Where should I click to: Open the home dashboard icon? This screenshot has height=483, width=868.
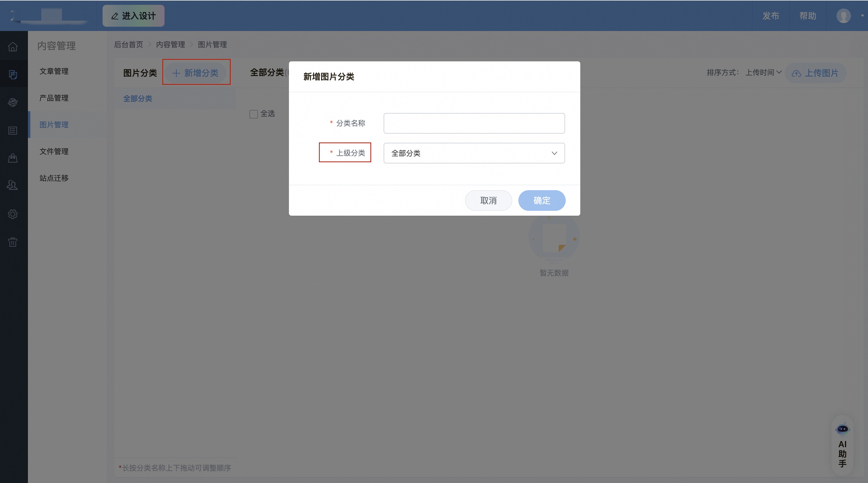click(x=13, y=46)
